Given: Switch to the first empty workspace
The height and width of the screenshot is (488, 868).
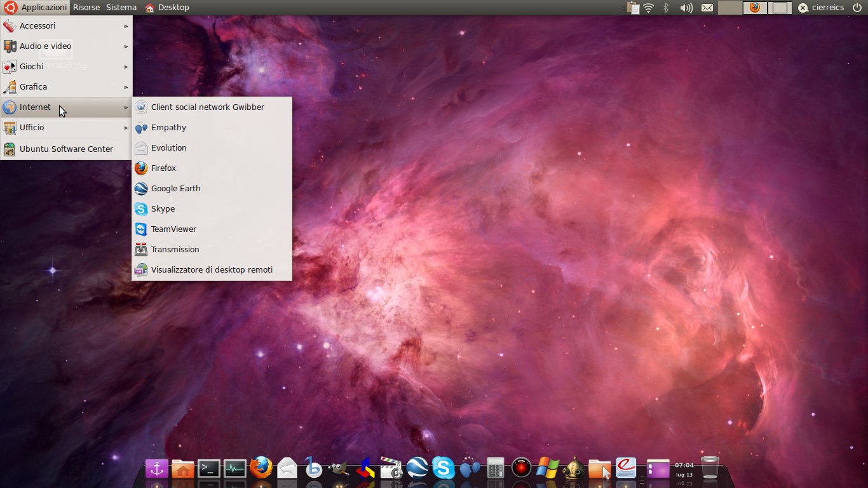Looking at the screenshot, I should [729, 8].
